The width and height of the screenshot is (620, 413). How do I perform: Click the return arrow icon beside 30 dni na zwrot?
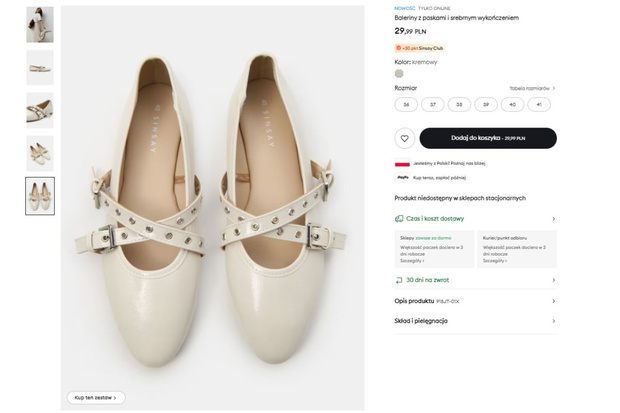tap(399, 280)
